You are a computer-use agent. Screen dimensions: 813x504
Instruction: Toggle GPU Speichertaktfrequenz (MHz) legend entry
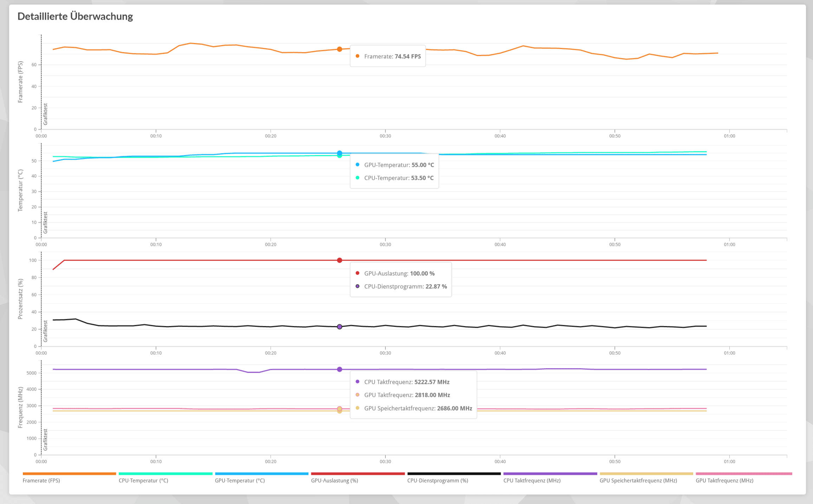pos(638,480)
